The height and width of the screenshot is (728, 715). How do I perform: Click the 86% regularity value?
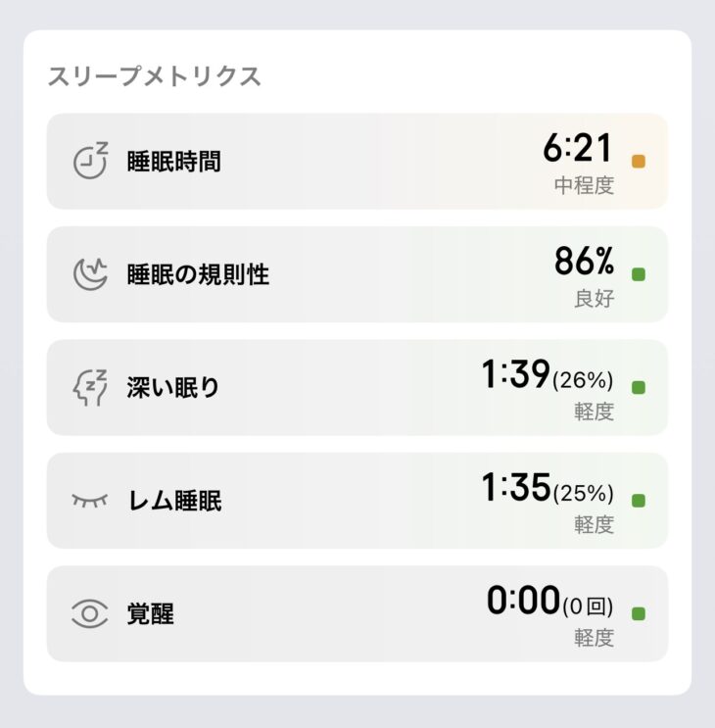[x=584, y=262]
